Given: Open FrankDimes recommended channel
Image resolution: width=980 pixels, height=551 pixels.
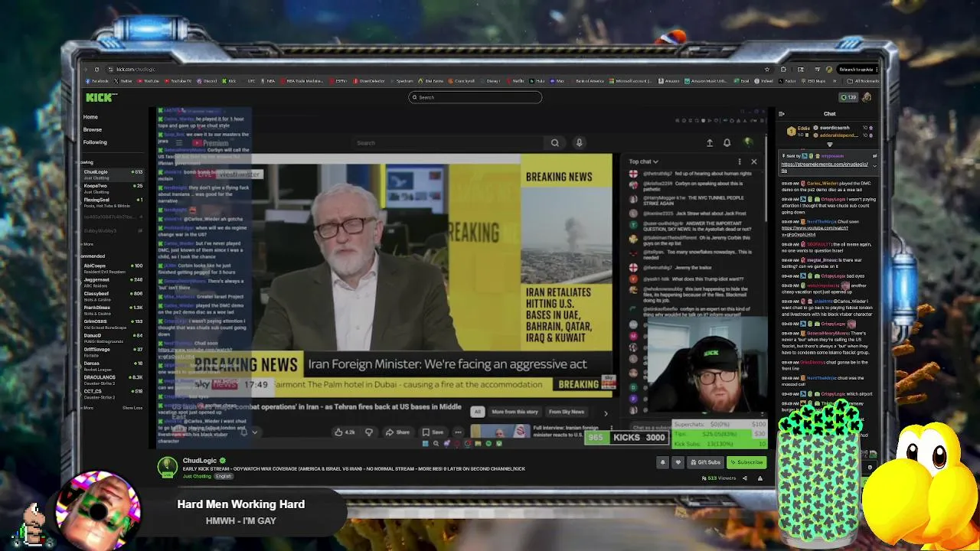Looking at the screenshot, I should [x=113, y=309].
